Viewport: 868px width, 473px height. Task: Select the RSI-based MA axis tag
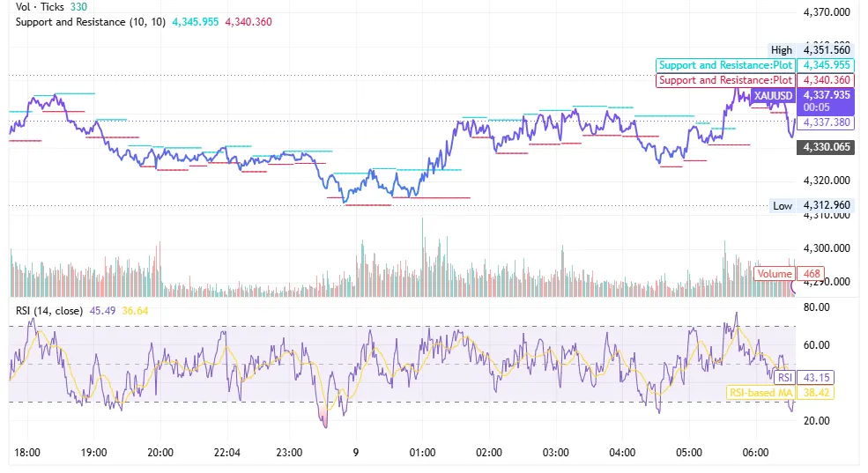coord(760,393)
